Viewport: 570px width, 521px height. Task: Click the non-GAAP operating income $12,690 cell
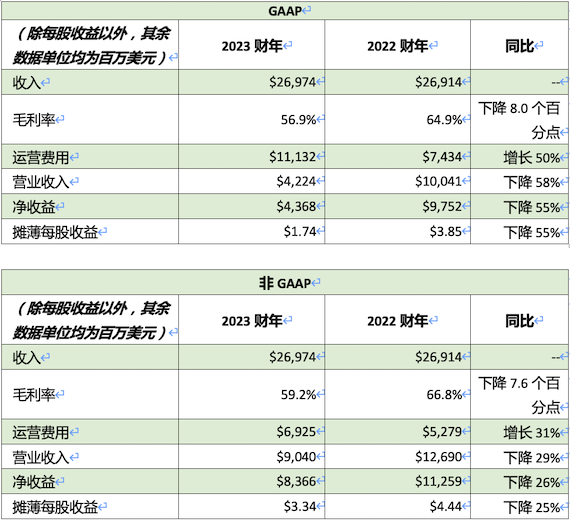397,456
